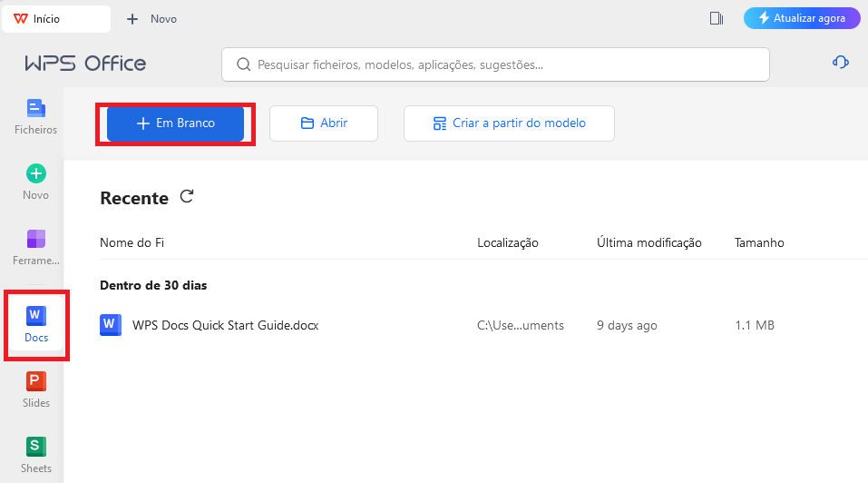Click the Abrir button
Screen dimensions: 868x483
click(323, 123)
